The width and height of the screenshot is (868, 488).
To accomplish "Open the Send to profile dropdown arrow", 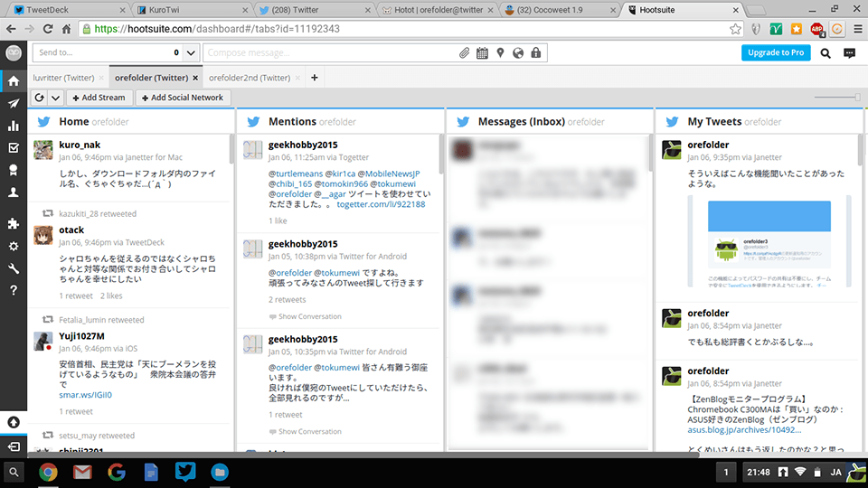I will pos(191,52).
